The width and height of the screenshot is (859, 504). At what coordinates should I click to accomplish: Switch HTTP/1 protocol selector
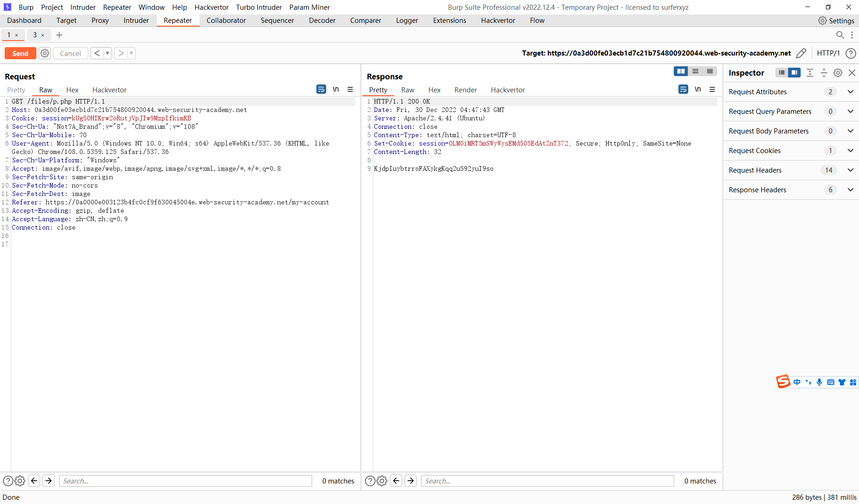click(828, 53)
